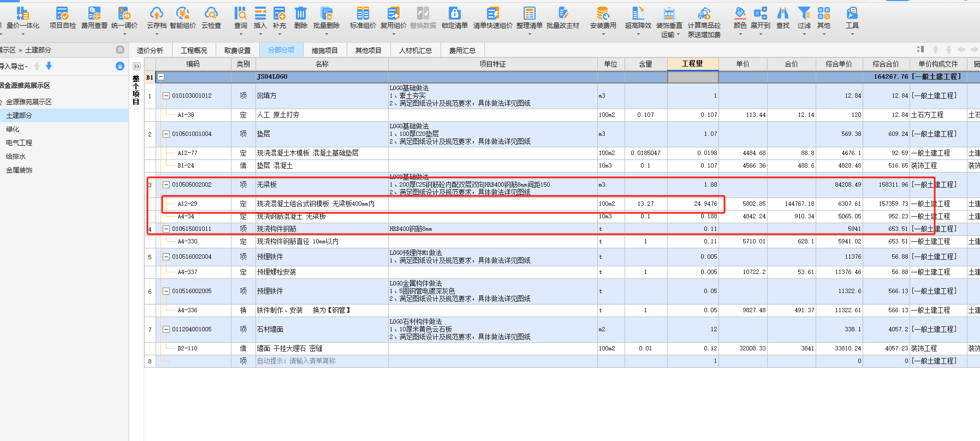Click the 复用组价 reuse pricing icon
The width and height of the screenshot is (980, 441).
(393, 14)
